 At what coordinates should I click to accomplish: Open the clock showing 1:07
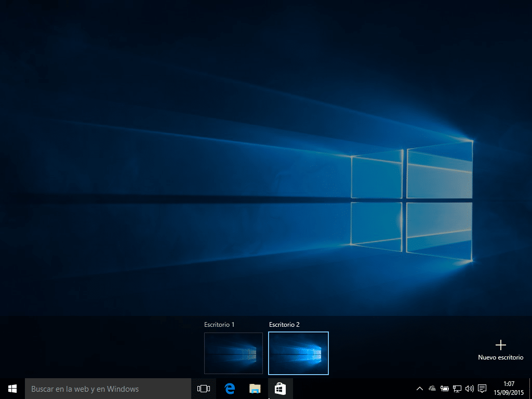509,384
